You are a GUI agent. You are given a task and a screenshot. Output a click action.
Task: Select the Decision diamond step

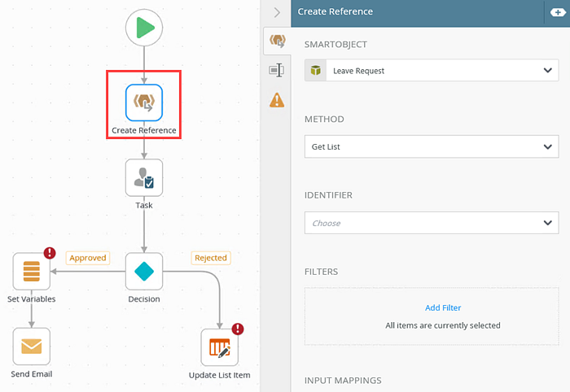click(x=144, y=271)
